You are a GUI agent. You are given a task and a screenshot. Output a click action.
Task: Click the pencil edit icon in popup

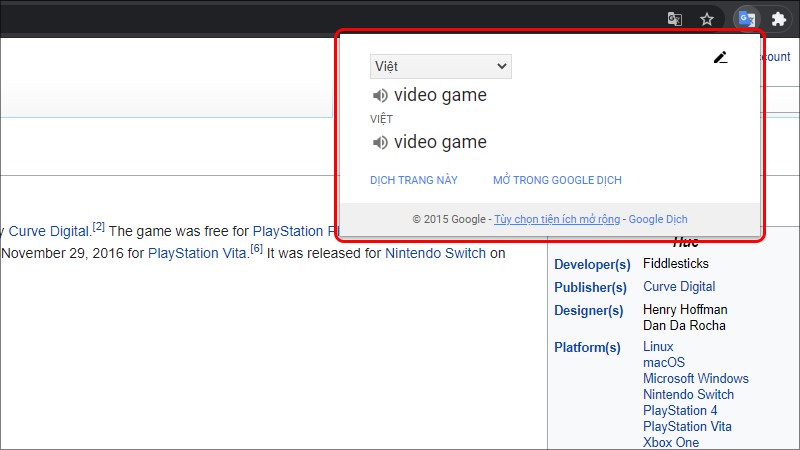pyautogui.click(x=720, y=57)
